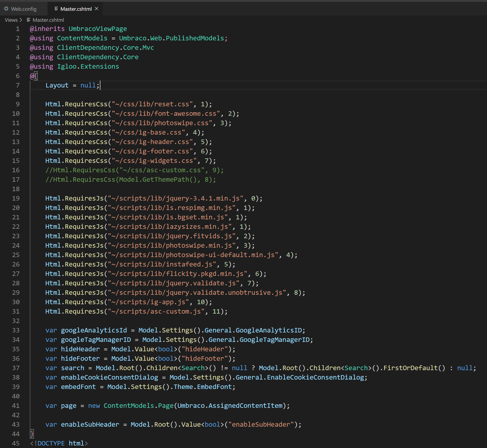
Task: Click the jquery.fitvids.js path string
Action: coord(171,236)
